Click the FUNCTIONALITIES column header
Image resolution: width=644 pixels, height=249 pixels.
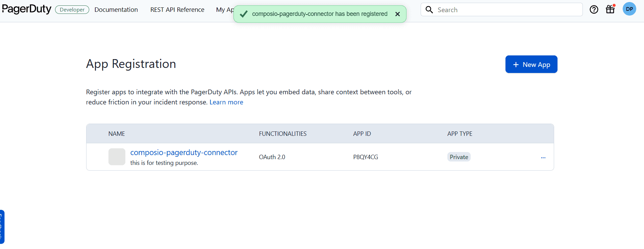[x=283, y=134]
